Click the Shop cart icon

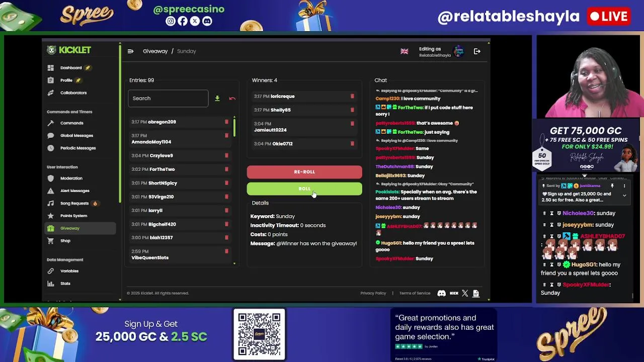point(50,241)
